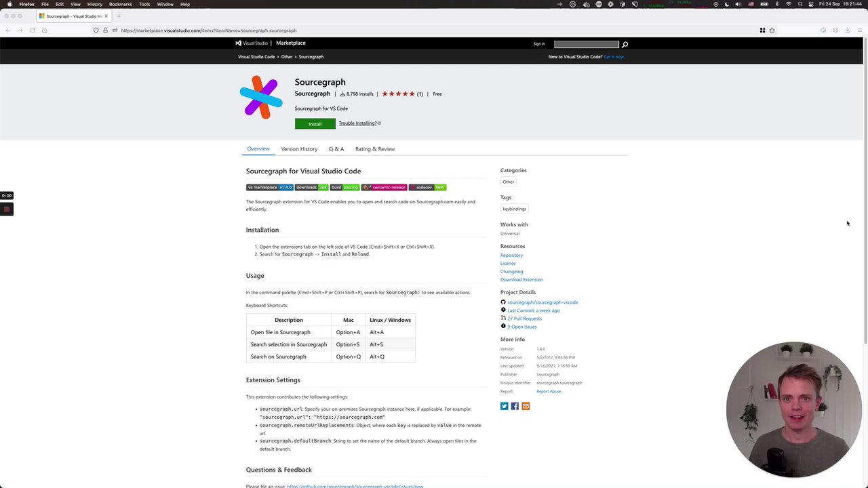This screenshot has width=868, height=488.
Task: Click the volume icon in menu bar
Action: (x=738, y=4)
